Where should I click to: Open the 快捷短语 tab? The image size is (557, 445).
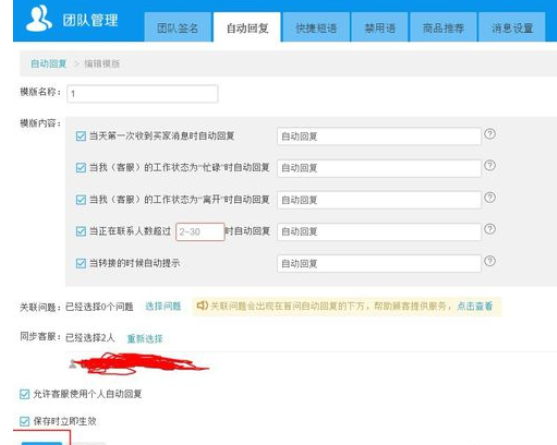[x=316, y=27]
